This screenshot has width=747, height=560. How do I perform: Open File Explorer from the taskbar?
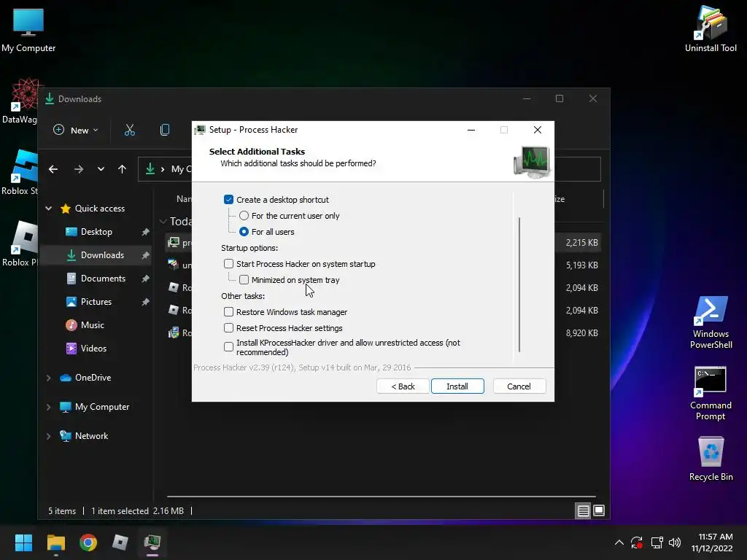point(55,542)
